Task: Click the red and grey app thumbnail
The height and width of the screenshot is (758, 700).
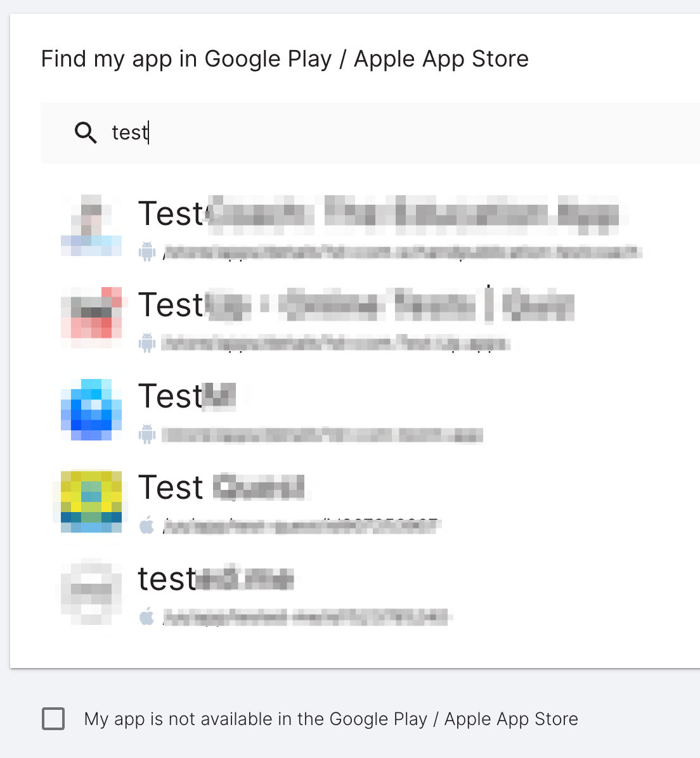Action: tap(91, 317)
